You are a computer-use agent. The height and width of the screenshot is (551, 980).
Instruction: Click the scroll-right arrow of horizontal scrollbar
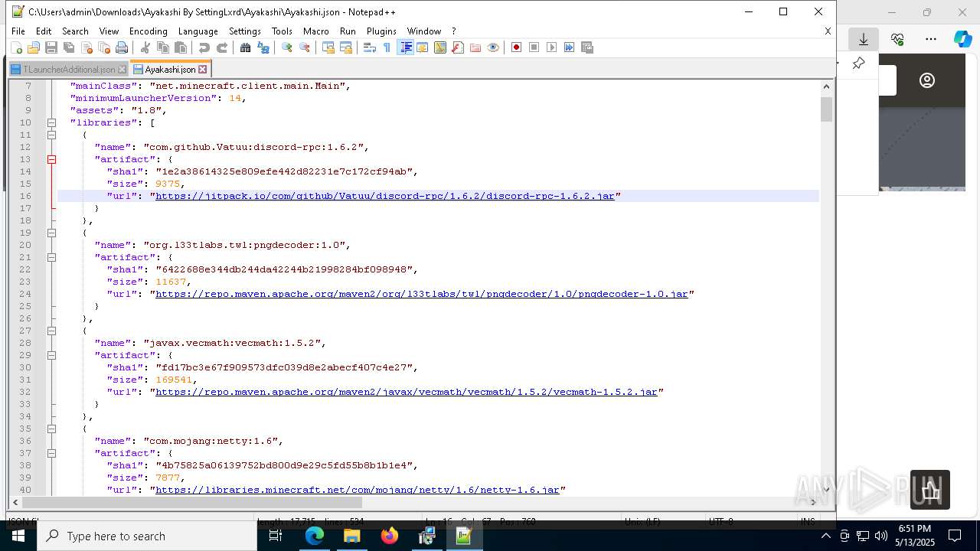[x=814, y=503]
